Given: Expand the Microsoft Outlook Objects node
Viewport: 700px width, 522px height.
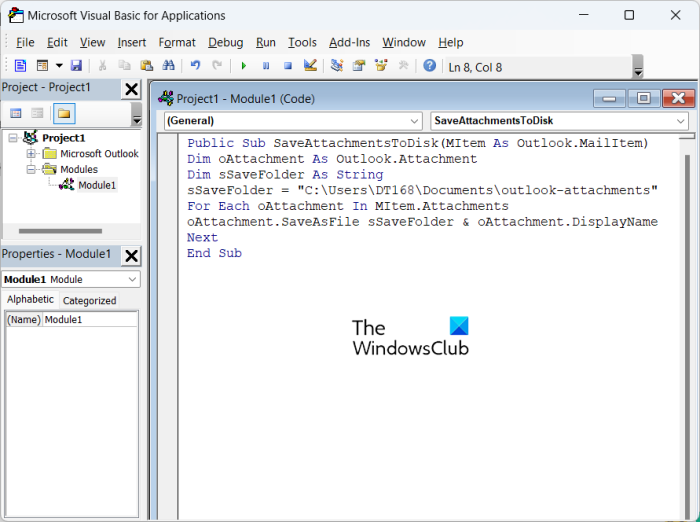Looking at the screenshot, I should [31, 154].
